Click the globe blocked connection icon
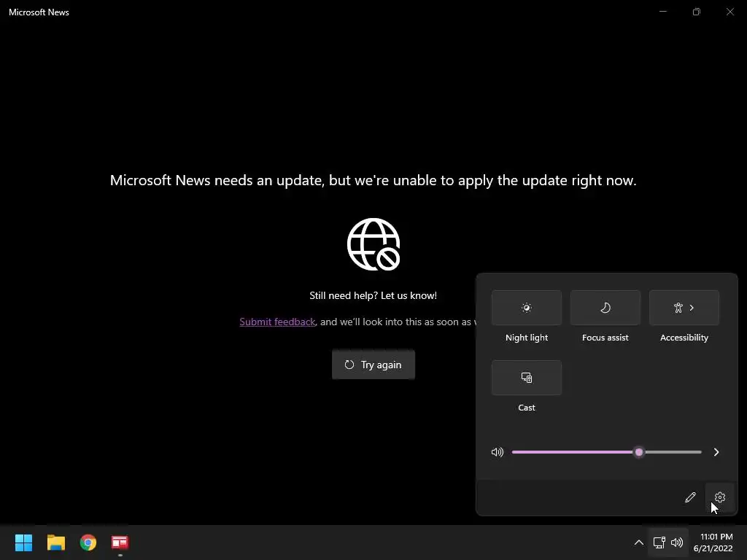Image resolution: width=747 pixels, height=560 pixels. click(373, 244)
